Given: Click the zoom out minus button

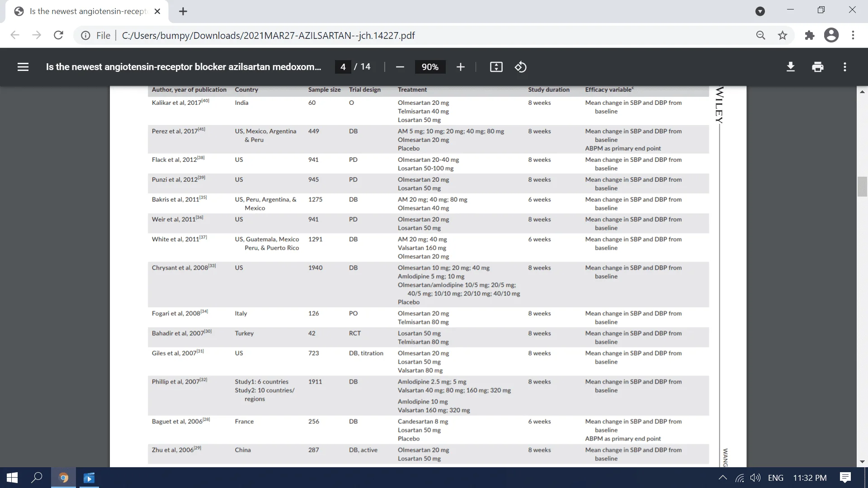Looking at the screenshot, I should [400, 67].
